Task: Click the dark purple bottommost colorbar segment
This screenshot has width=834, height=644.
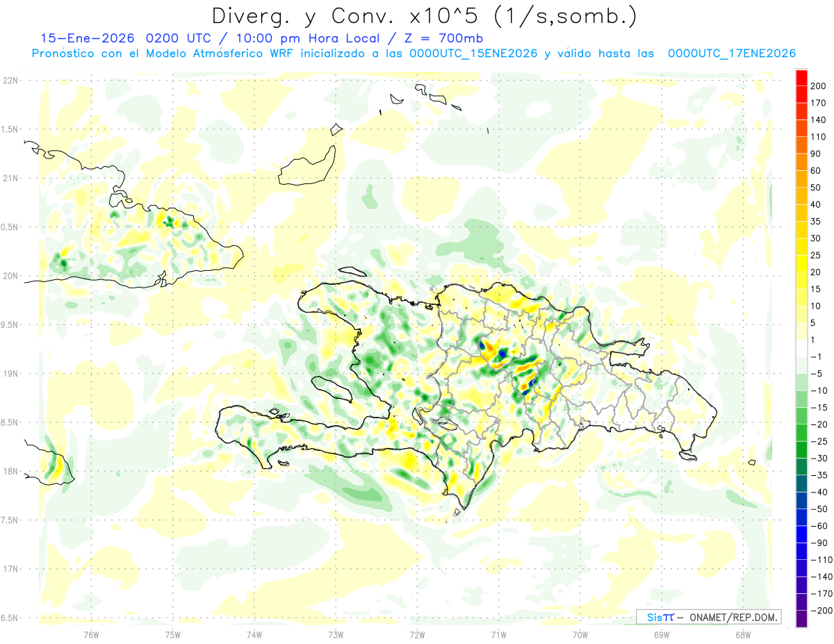Action: [801, 619]
